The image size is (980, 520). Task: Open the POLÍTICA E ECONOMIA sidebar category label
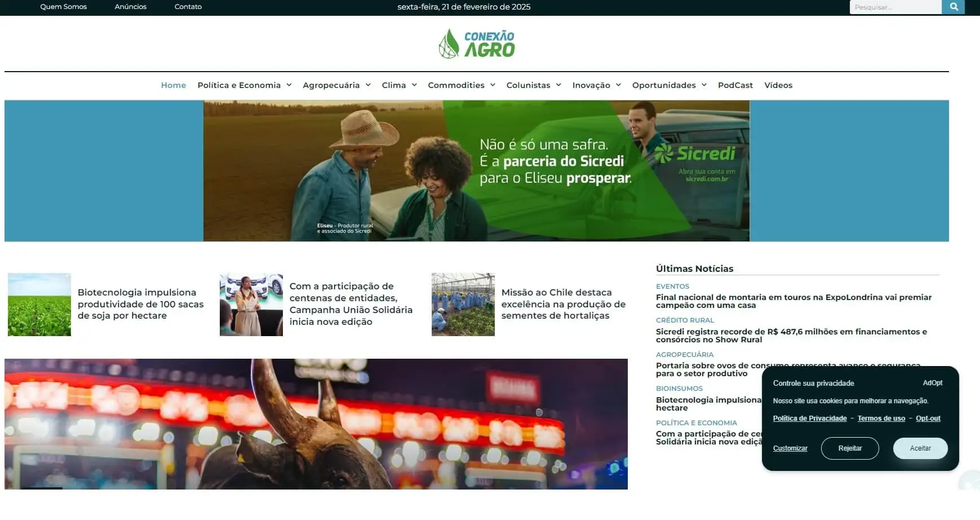697,423
